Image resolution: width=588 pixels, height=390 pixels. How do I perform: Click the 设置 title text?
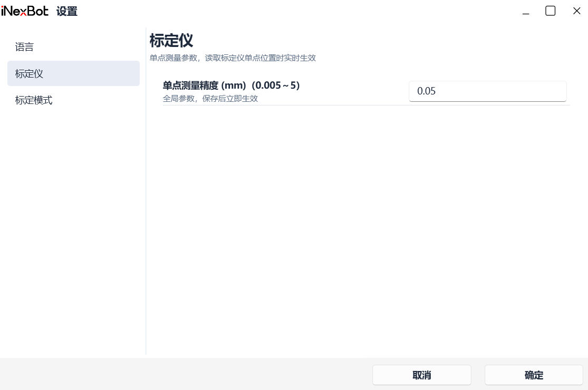[67, 11]
